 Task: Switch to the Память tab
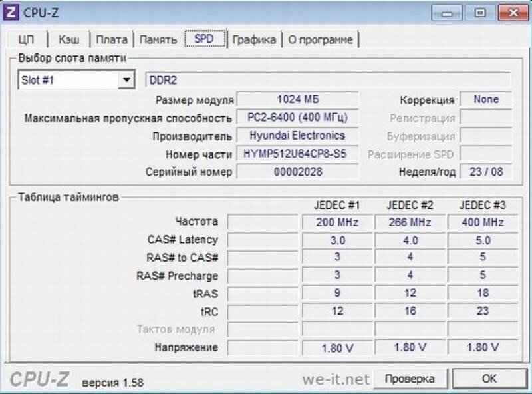158,39
